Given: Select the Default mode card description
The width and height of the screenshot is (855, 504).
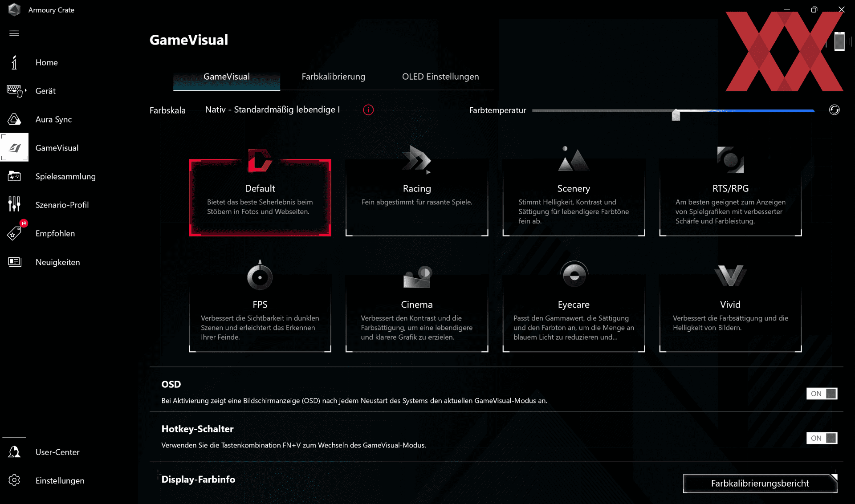Looking at the screenshot, I should point(260,207).
